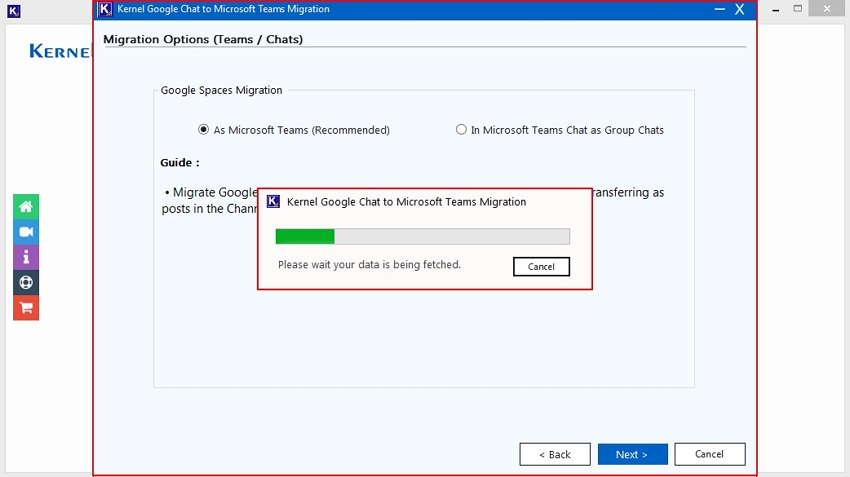850x477 pixels.
Task: Click 'Migration Options (Teams / Chats)' heading
Action: (203, 39)
